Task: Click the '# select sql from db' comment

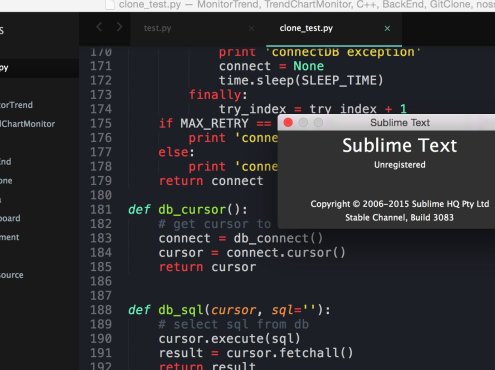Action: [x=233, y=325]
